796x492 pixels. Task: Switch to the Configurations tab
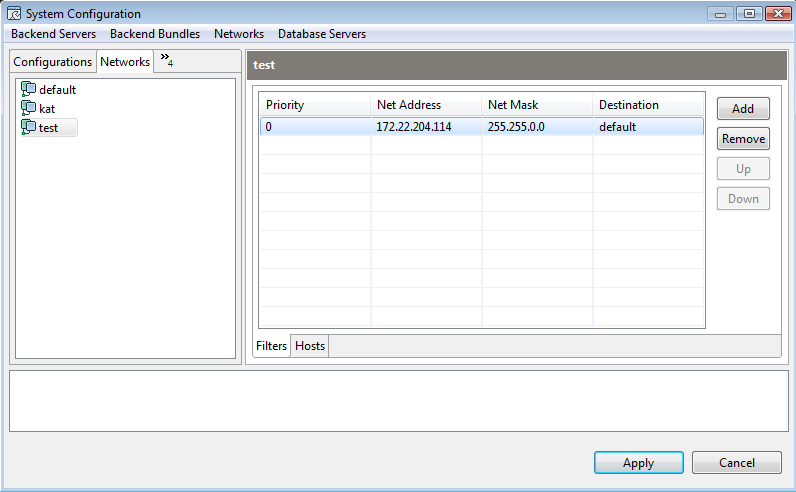point(53,61)
